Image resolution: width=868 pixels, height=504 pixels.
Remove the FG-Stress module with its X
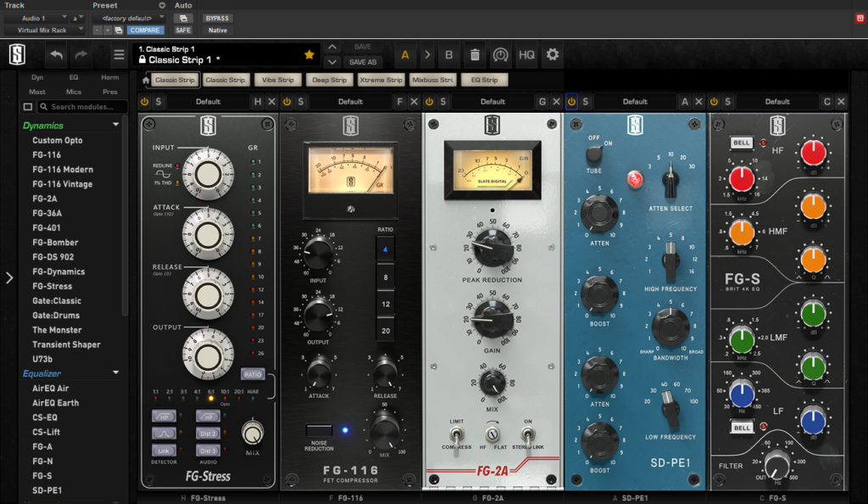[x=271, y=101]
